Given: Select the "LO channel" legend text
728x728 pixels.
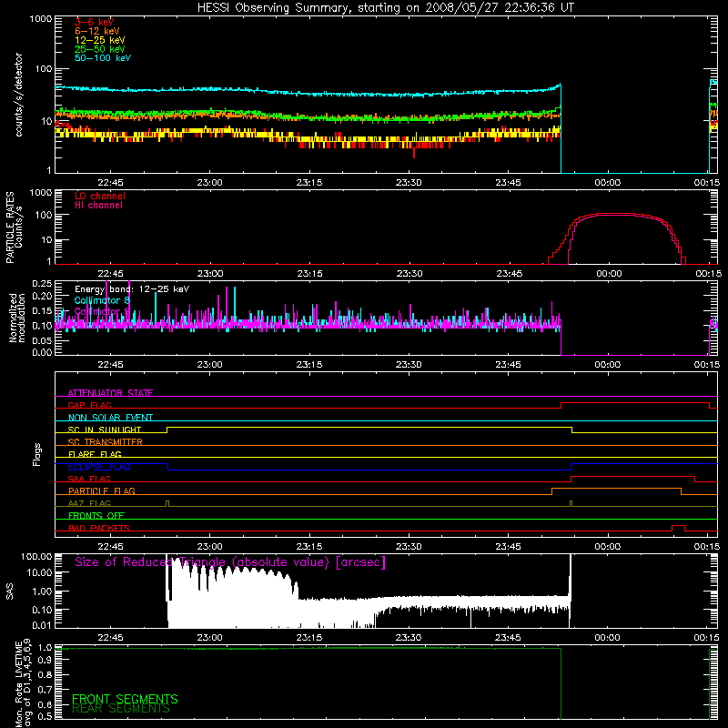Looking at the screenshot, I should (x=100, y=196).
